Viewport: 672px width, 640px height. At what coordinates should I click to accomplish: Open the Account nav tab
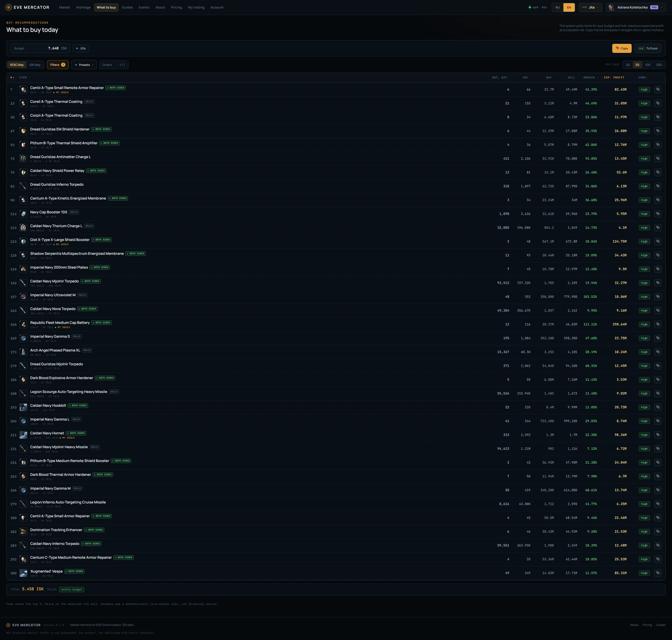(x=217, y=7)
